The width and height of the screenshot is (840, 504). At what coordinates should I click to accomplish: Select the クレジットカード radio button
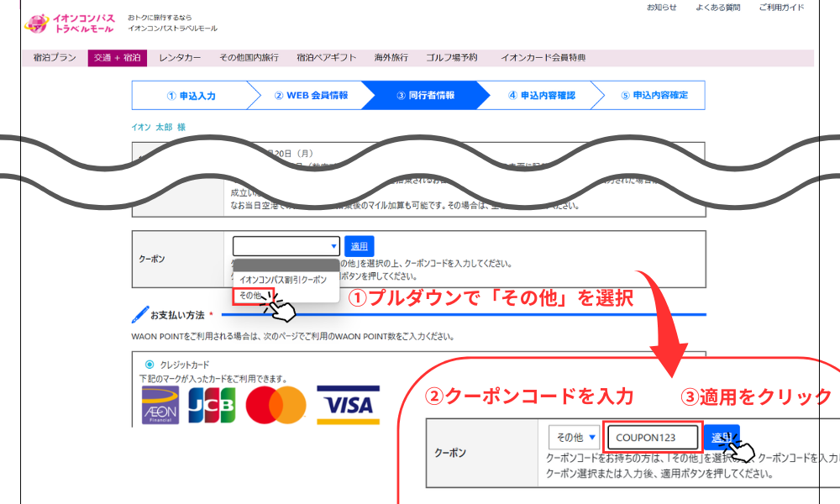coord(150,365)
